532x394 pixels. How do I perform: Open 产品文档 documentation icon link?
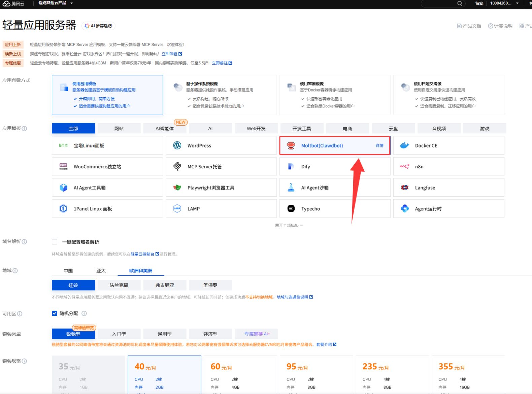coord(469,26)
